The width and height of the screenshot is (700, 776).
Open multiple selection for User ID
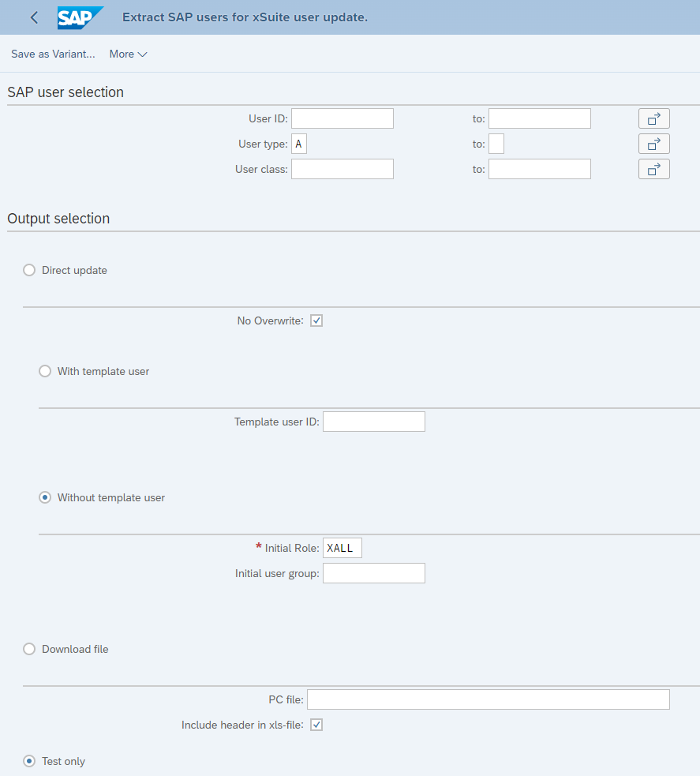click(x=653, y=118)
